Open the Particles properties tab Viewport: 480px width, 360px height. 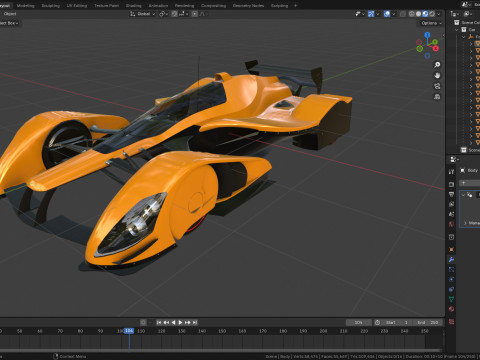click(x=451, y=269)
